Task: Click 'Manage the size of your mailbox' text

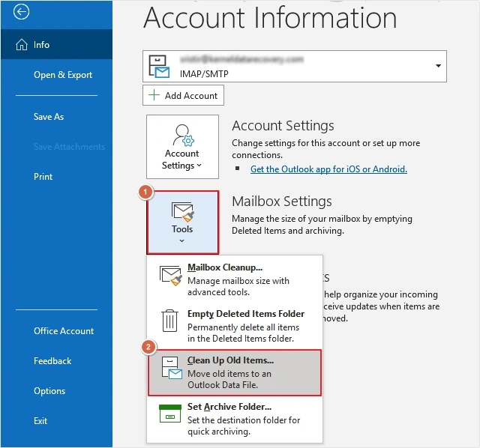Action: pyautogui.click(x=295, y=219)
